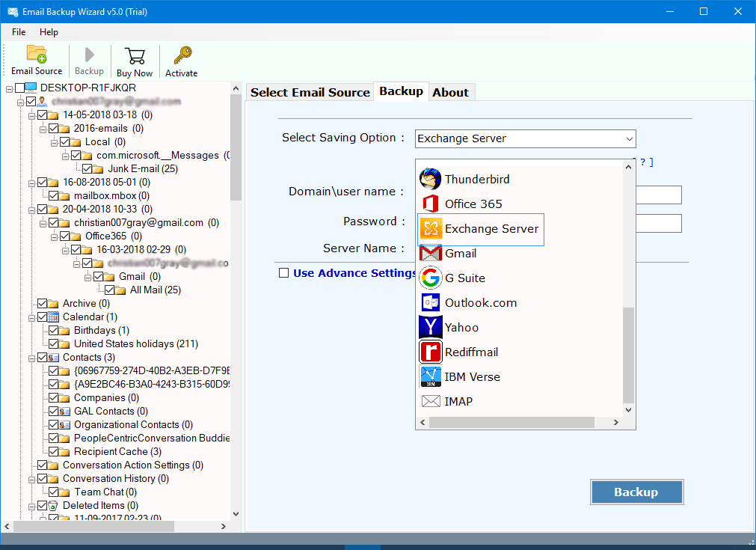Click the Organizational Contacts card icon

tap(64, 425)
